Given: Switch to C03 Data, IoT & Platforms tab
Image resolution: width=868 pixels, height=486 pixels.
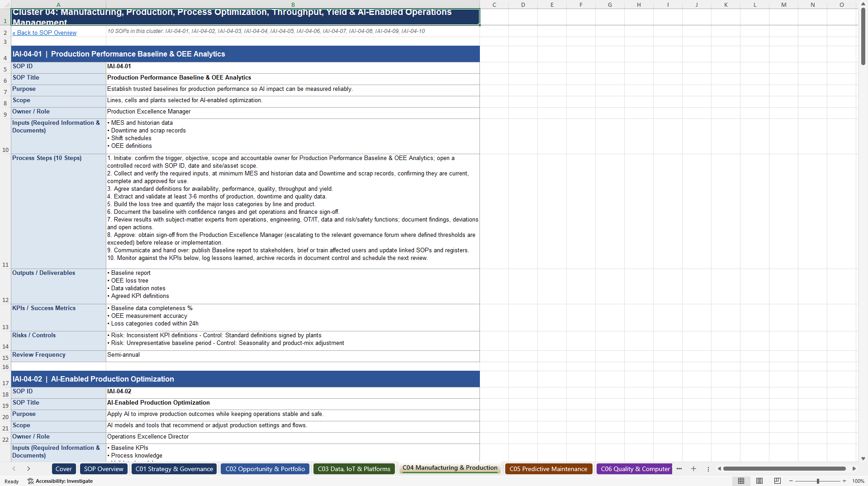Looking at the screenshot, I should pos(354,469).
